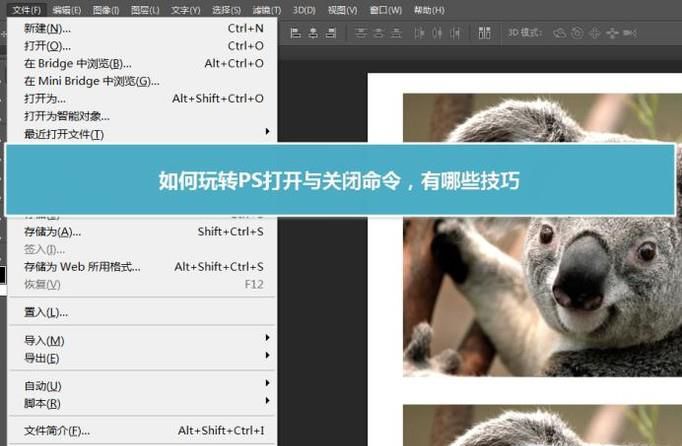The image size is (682, 446).
Task: Open the 文字(Y) menu
Action: coord(185,10)
